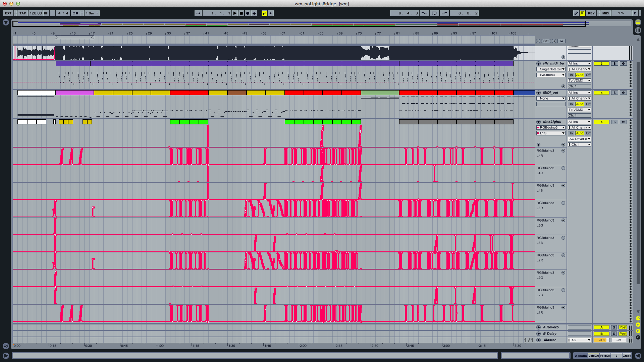Click the D disk overload indicator

tap(635, 13)
